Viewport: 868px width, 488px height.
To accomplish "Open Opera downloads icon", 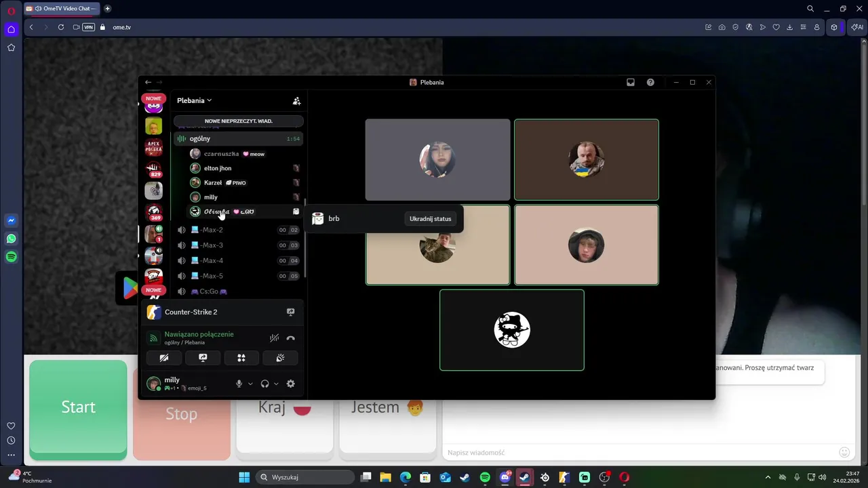I will point(789,27).
